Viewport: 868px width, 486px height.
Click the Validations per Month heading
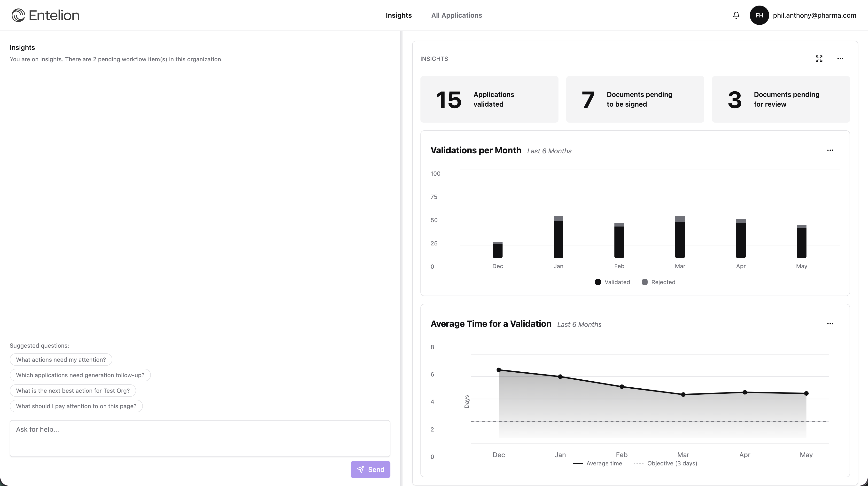(x=476, y=150)
